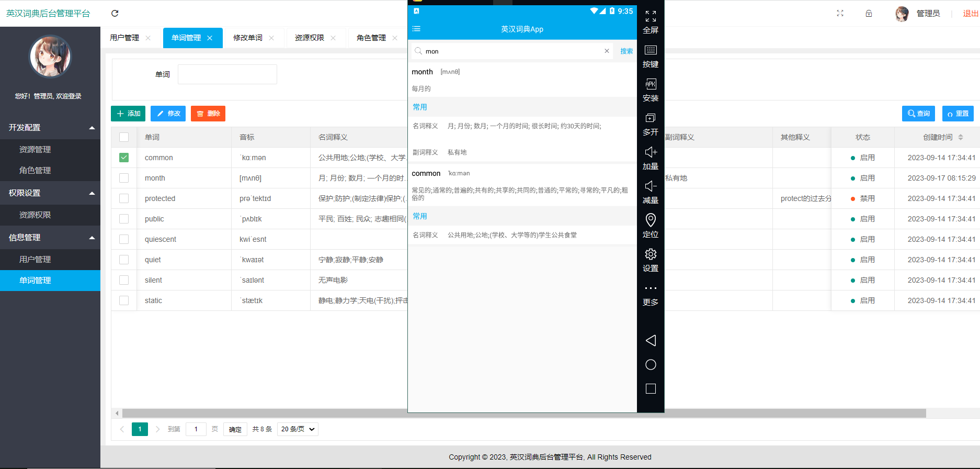
Task: Check the protected row checkbox
Action: coord(124,198)
